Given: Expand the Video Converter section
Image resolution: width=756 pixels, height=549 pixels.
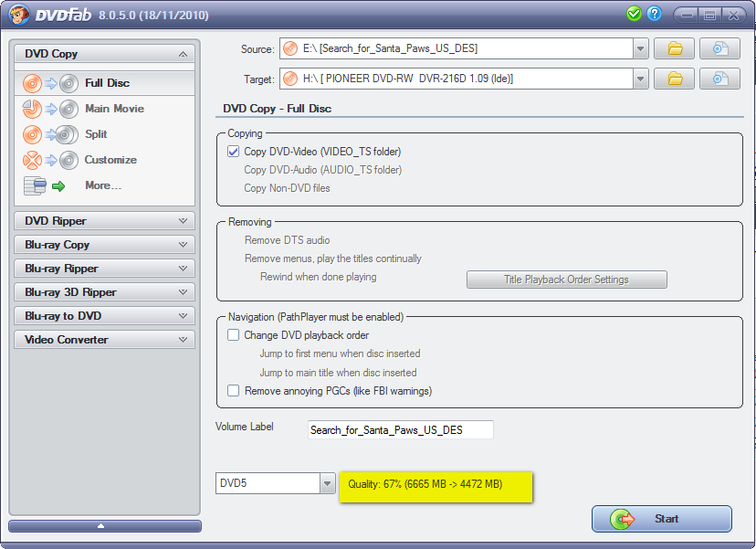Looking at the screenshot, I should tap(183, 339).
